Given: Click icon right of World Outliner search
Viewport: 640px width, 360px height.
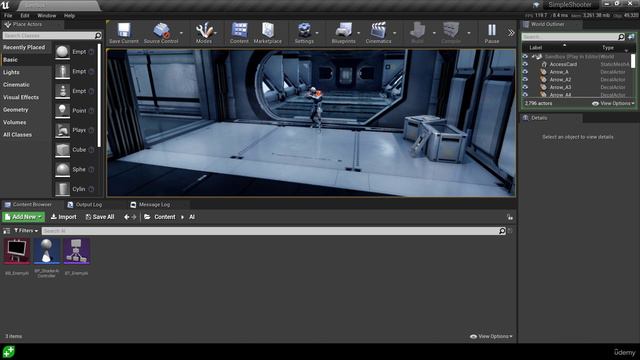Looking at the screenshot, I should (x=631, y=37).
